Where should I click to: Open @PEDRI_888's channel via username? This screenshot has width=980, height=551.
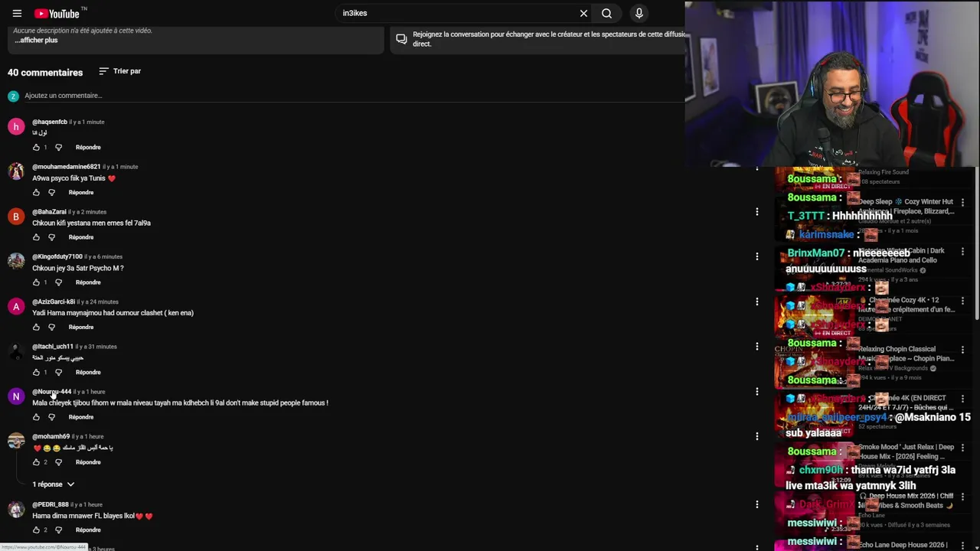coord(51,504)
